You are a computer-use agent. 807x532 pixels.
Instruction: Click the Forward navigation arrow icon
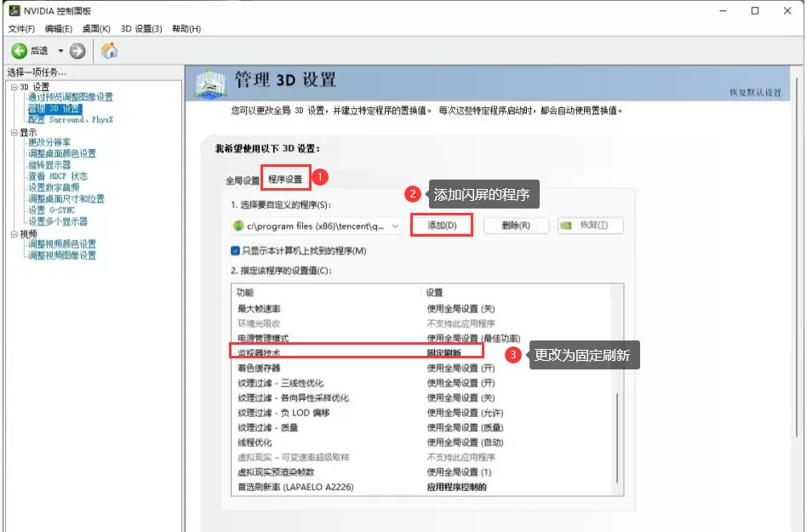coord(76,50)
